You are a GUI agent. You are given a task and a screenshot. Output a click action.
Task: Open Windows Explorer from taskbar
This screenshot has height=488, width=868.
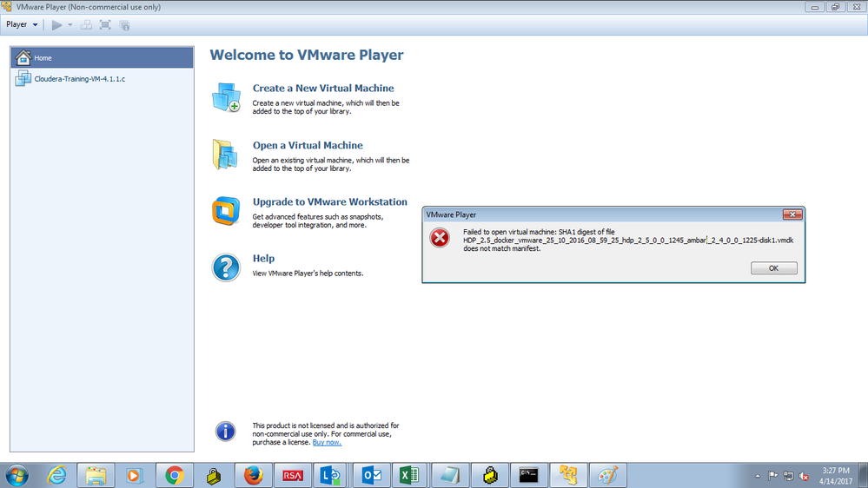(x=96, y=475)
